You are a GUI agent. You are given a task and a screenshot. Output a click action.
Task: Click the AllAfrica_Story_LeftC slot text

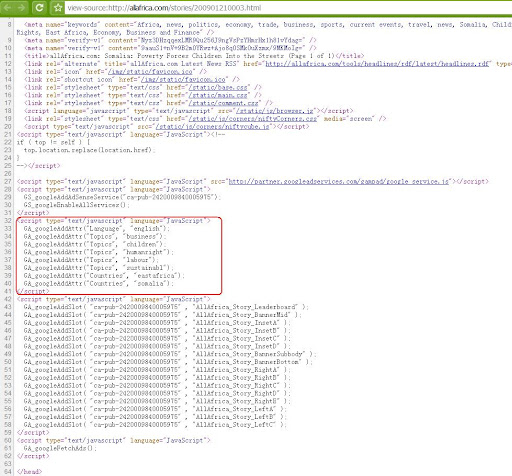[234, 425]
